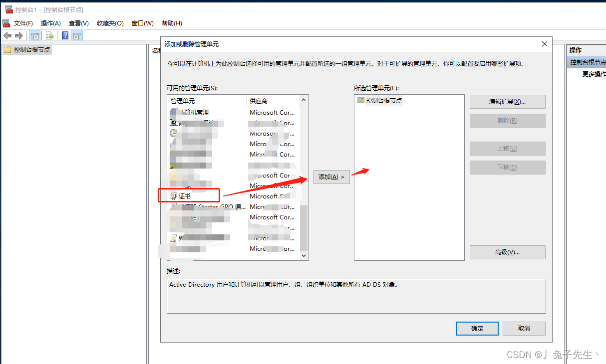Select 控制台根节点 in the selected snap-ins list
Viewport: 606px width, 364px height.
pos(383,100)
